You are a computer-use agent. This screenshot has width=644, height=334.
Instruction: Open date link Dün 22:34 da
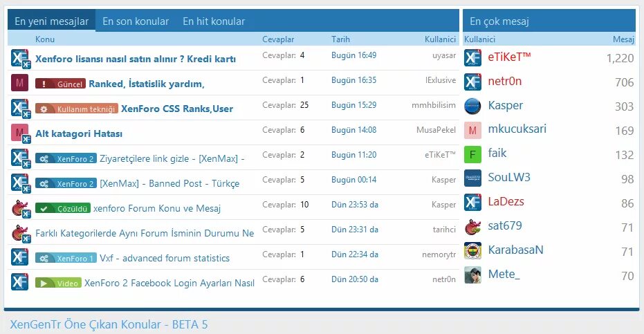[x=355, y=254]
